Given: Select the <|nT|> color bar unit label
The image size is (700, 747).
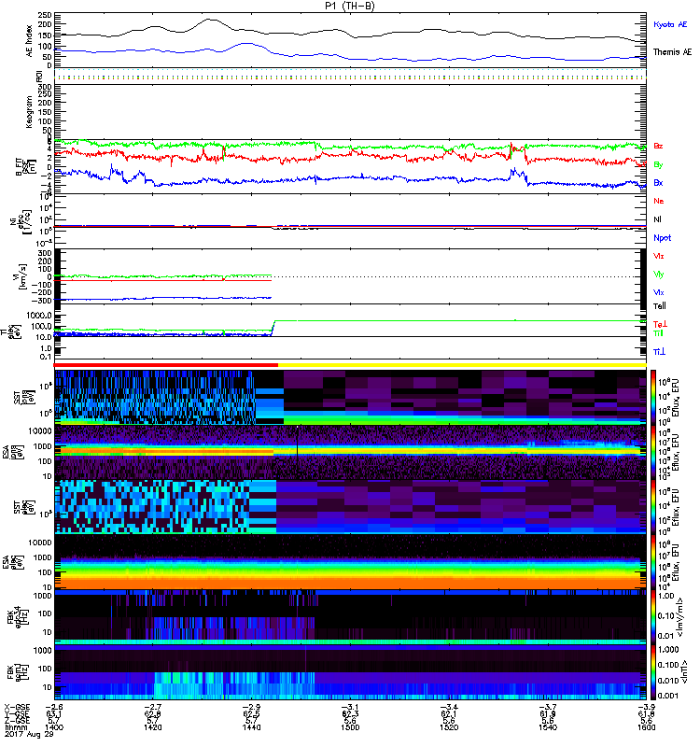Looking at the screenshot, I should tap(683, 672).
